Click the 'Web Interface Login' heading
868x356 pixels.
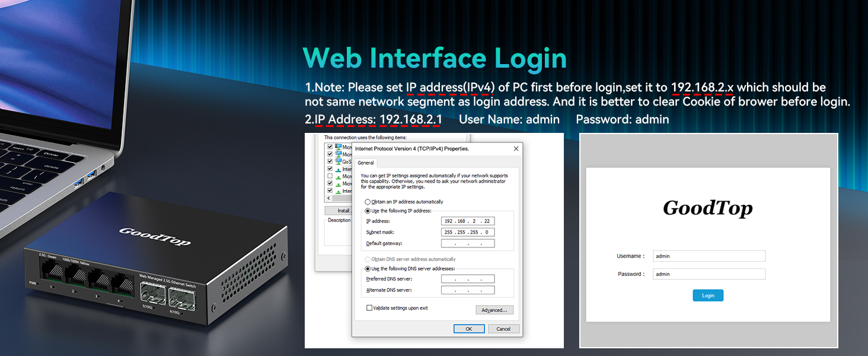pyautogui.click(x=435, y=58)
